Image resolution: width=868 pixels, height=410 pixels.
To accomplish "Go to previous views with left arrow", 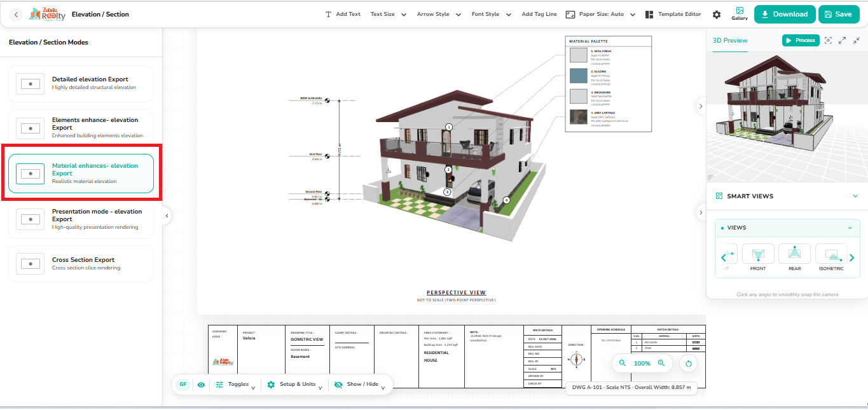I will tap(724, 257).
